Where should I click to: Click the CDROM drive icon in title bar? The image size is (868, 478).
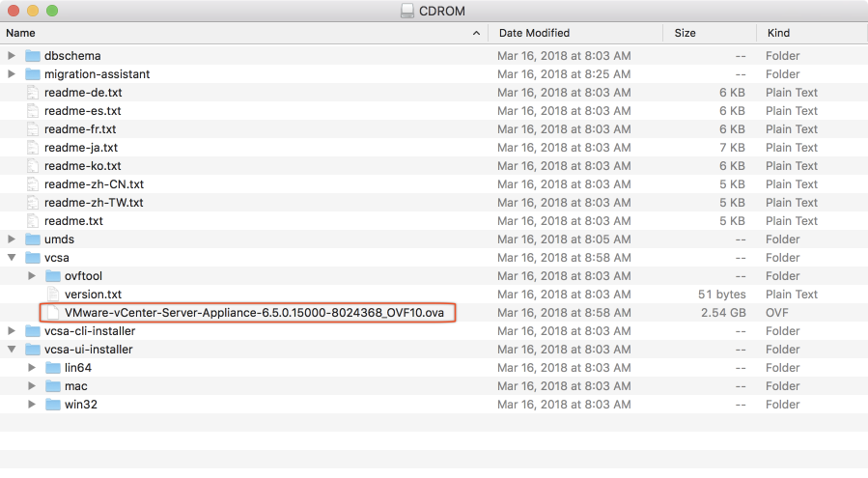(x=406, y=12)
